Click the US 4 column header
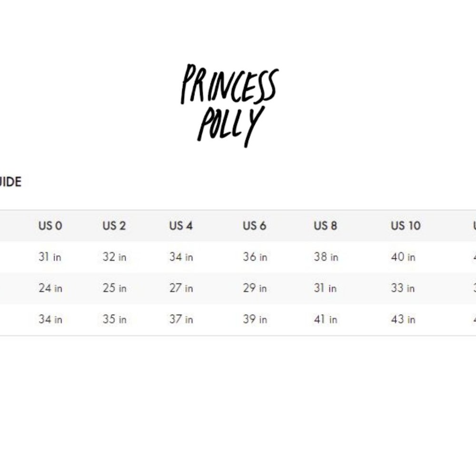The width and height of the screenshot is (476, 476). click(181, 226)
